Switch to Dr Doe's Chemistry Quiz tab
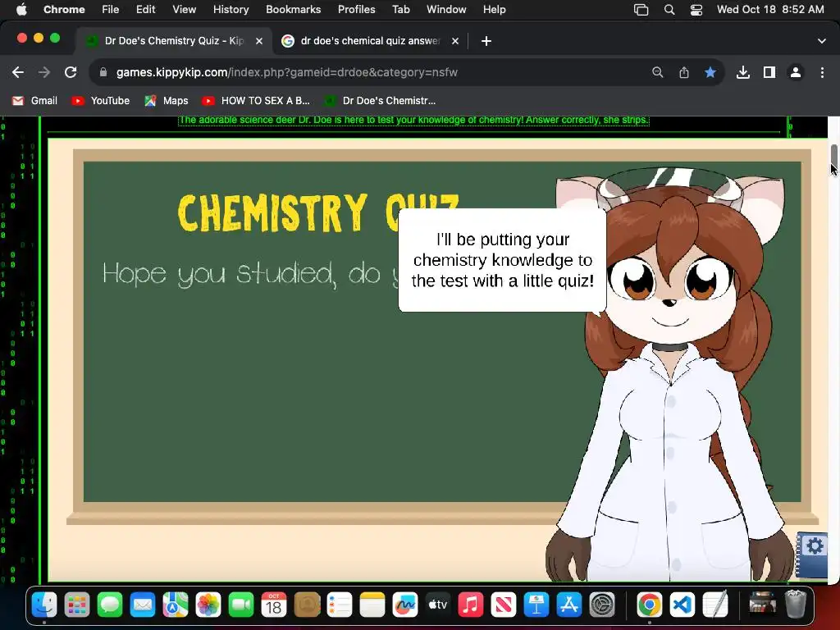Image resolution: width=840 pixels, height=630 pixels. pyautogui.click(x=174, y=41)
